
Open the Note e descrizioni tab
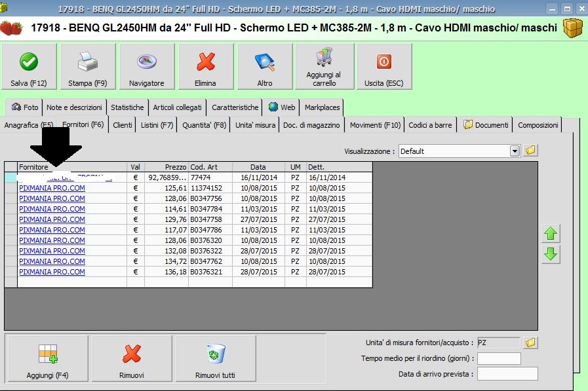tap(74, 107)
